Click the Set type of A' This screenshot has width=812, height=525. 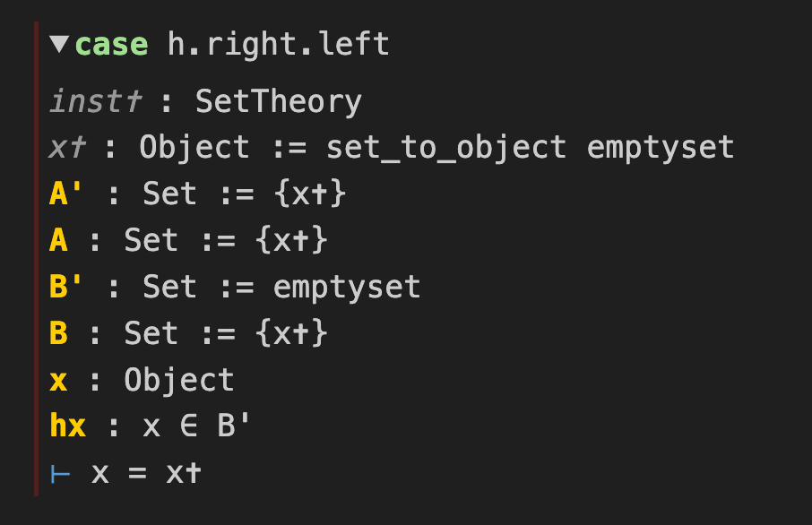point(169,194)
